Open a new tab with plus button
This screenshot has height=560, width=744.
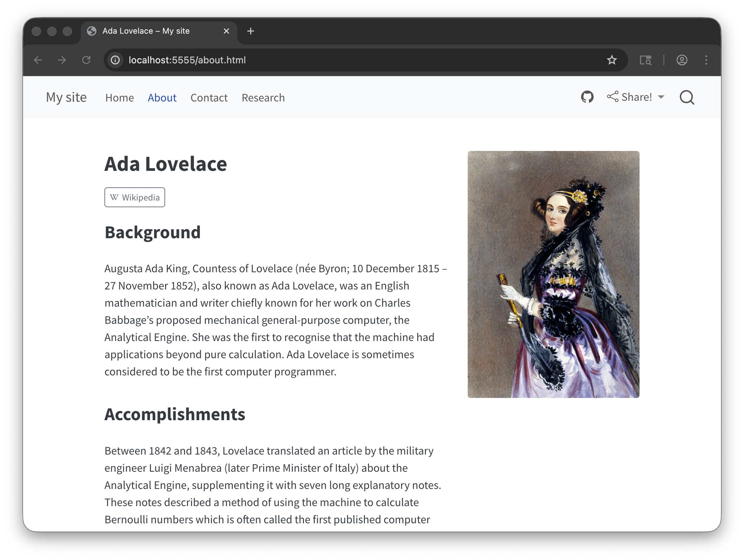250,31
